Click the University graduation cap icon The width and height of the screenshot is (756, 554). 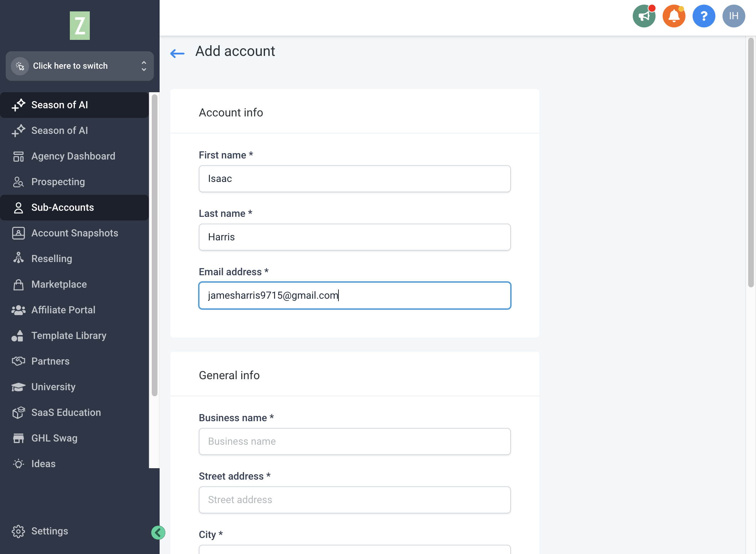click(x=18, y=387)
